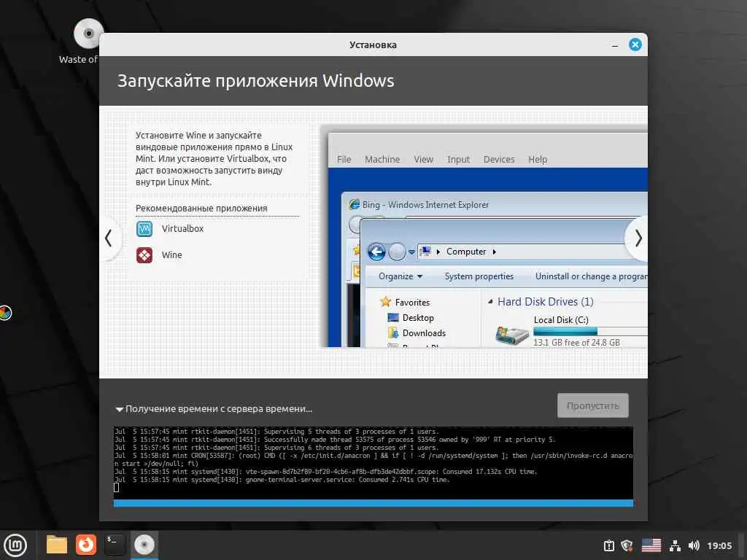Click the notification tray icon beside shield
The height and width of the screenshot is (560, 747).
(609, 545)
